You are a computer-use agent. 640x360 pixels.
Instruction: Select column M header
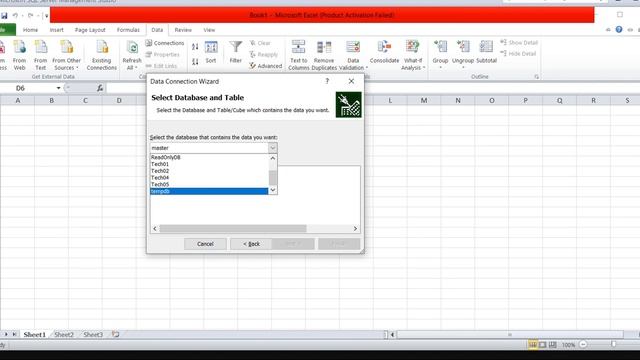point(424,100)
